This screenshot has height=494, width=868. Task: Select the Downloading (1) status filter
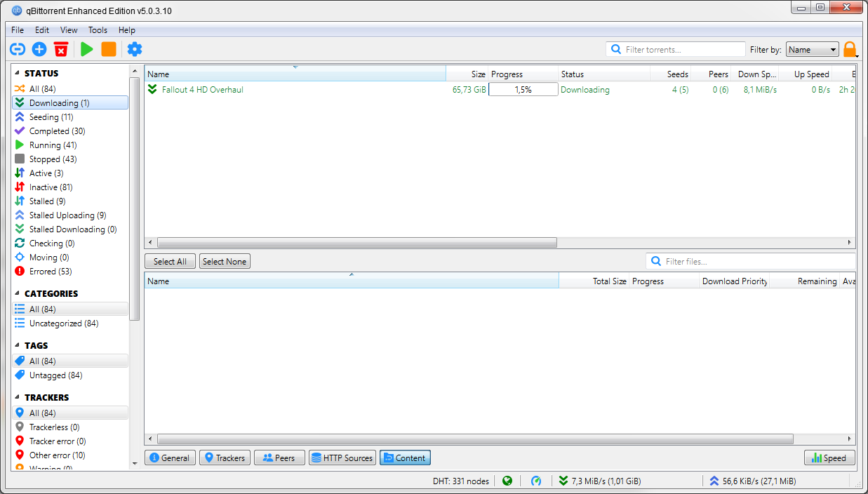click(x=70, y=102)
